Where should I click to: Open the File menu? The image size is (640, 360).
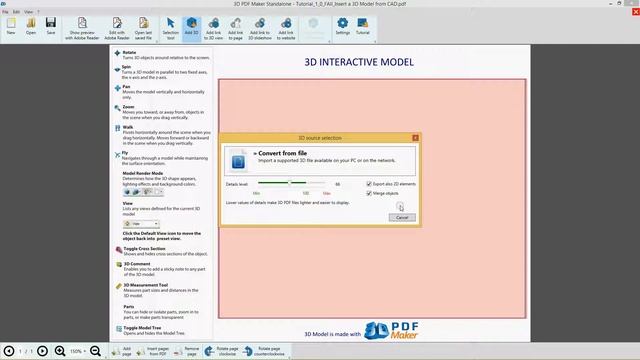5,12
